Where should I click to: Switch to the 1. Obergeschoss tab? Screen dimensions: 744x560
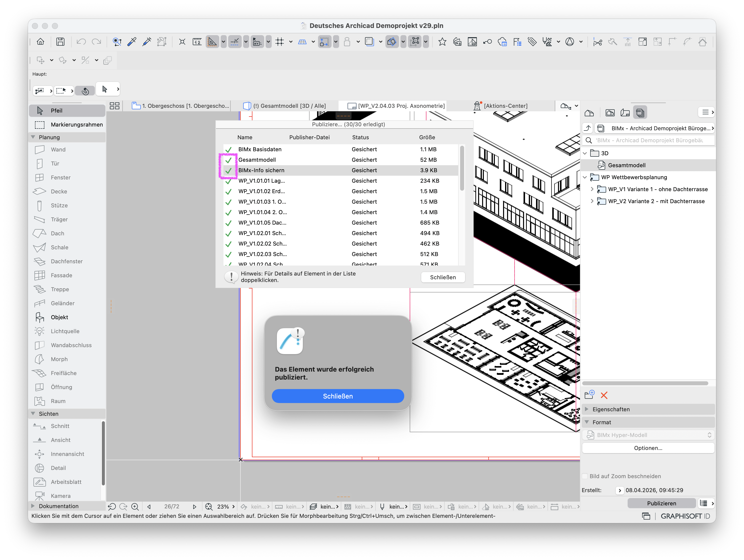coord(180,106)
